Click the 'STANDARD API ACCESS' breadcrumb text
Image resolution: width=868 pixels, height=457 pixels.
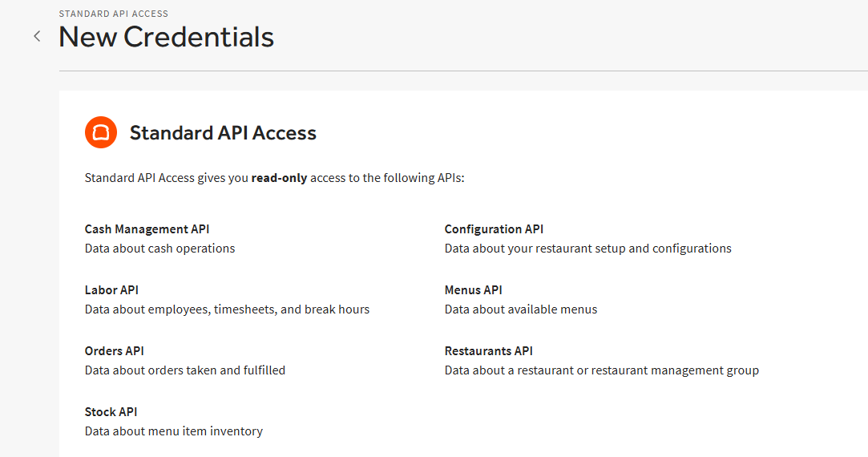click(114, 14)
